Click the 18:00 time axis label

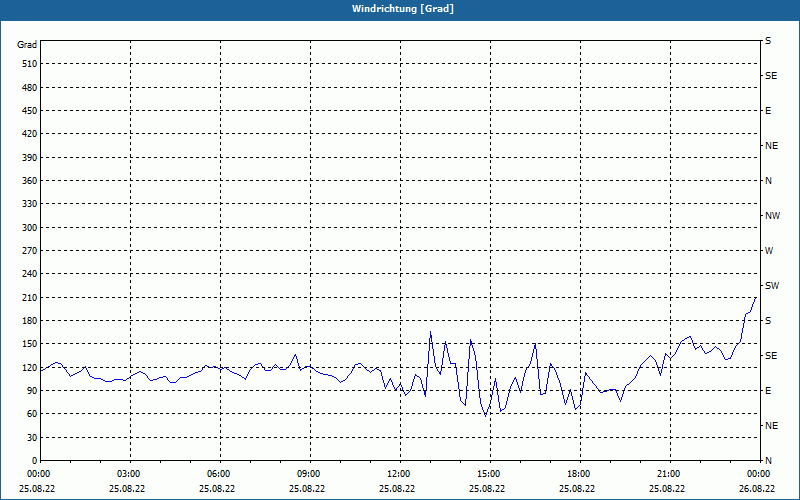pyautogui.click(x=580, y=473)
